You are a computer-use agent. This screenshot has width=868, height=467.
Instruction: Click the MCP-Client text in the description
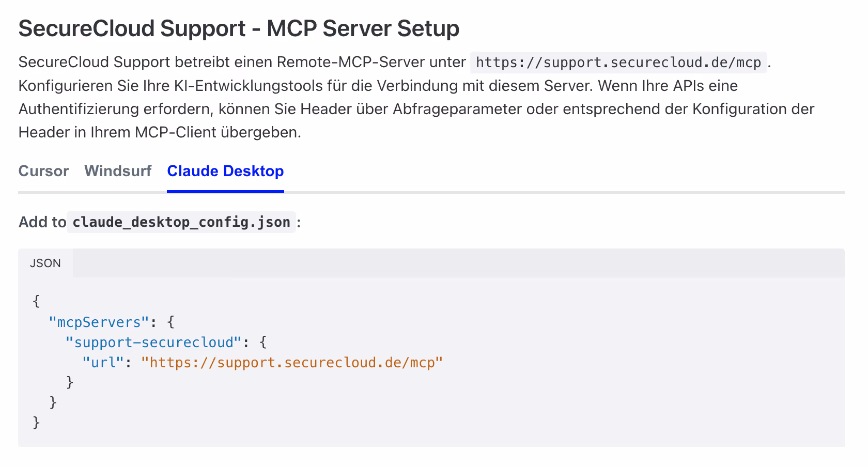pyautogui.click(x=176, y=132)
